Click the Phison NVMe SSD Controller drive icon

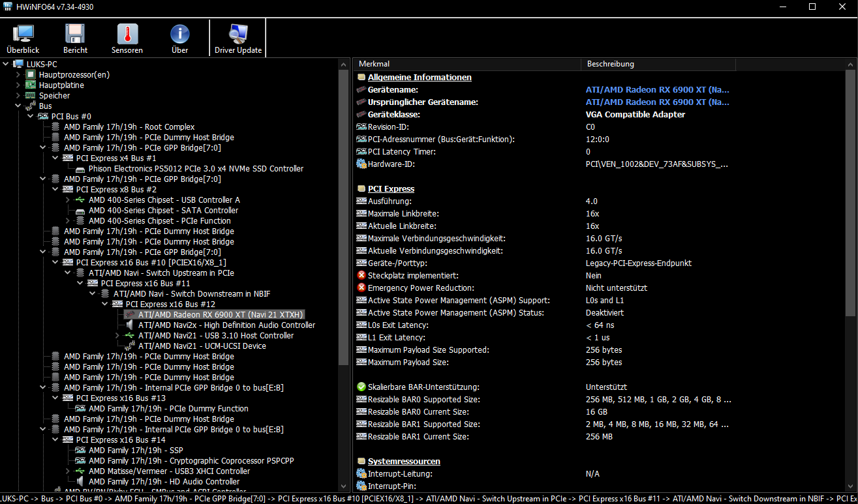(x=81, y=169)
